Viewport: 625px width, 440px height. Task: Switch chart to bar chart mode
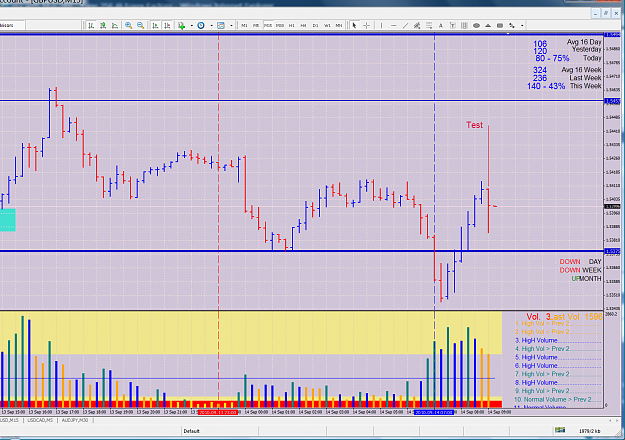tap(91, 26)
